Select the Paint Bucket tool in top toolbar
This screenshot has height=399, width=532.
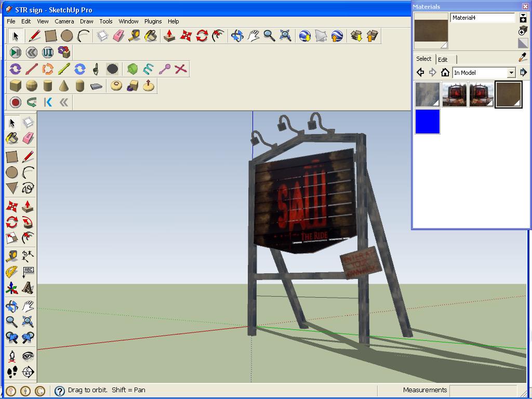(x=151, y=36)
